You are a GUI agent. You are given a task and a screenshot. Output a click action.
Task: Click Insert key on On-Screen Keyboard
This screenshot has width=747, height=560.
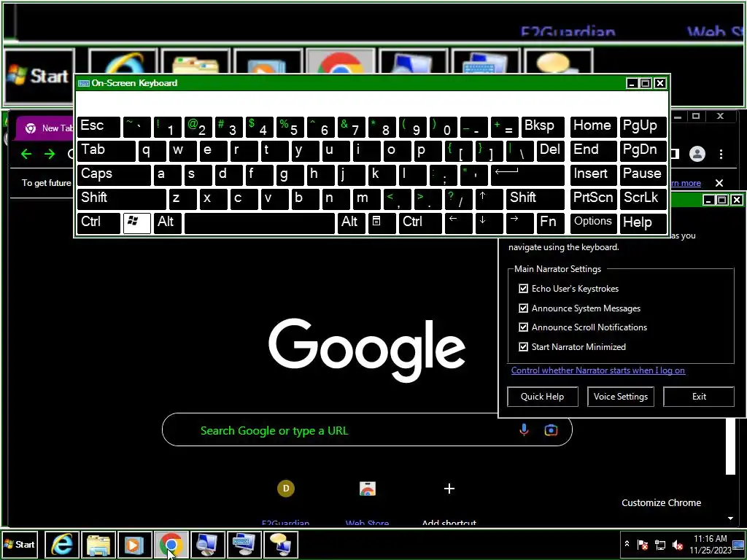pos(593,175)
